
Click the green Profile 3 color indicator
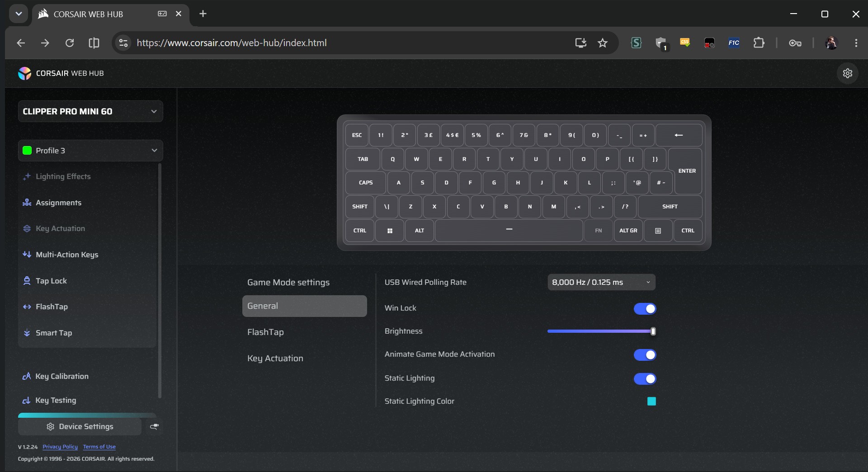point(27,151)
